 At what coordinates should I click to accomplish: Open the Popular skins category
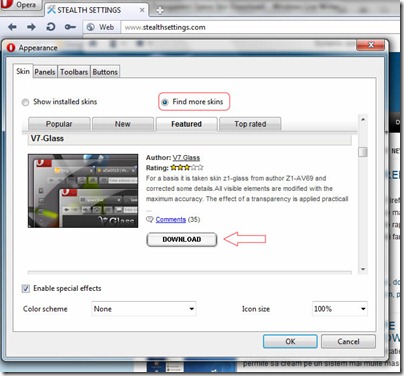59,124
